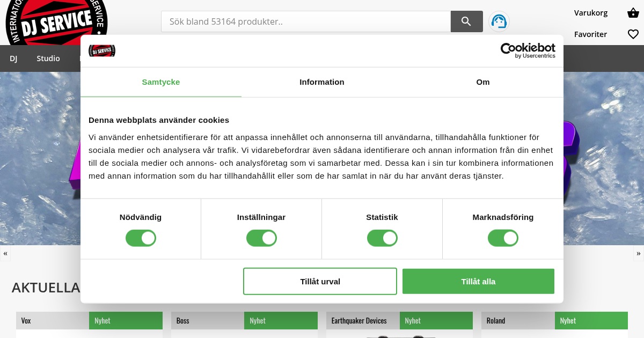
Task: Open the shopping basket icon
Action: pos(633,13)
